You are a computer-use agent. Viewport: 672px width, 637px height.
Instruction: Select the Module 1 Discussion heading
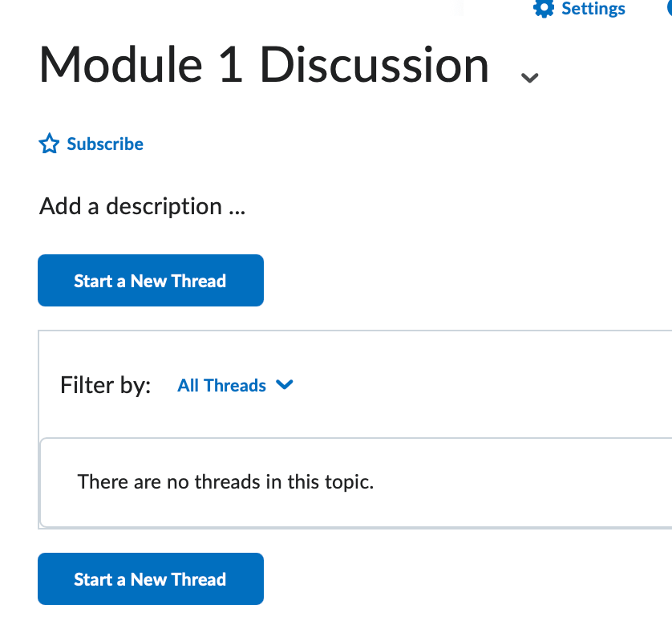click(x=263, y=64)
